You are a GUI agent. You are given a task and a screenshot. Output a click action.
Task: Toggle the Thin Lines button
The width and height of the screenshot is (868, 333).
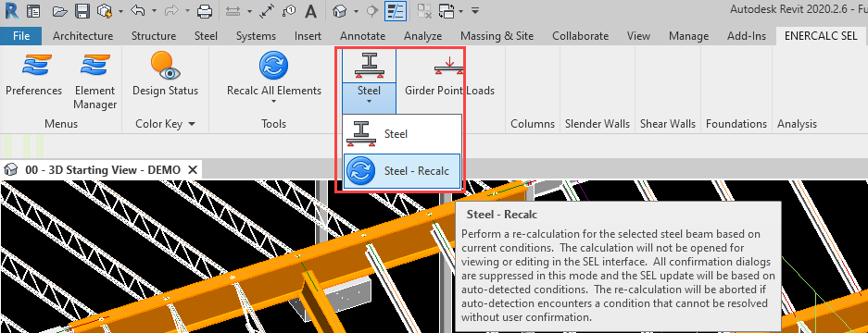click(396, 10)
